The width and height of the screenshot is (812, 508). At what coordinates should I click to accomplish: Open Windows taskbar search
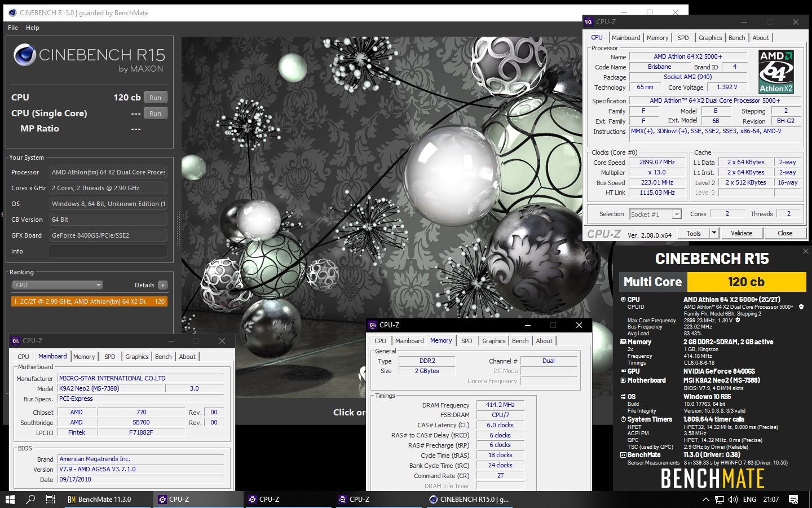click(30, 500)
